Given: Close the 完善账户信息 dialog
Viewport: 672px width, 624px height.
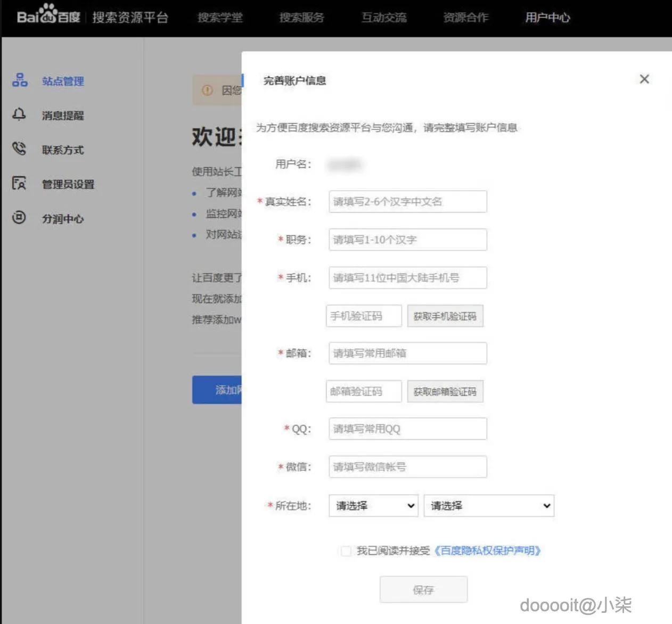Looking at the screenshot, I should click(644, 79).
